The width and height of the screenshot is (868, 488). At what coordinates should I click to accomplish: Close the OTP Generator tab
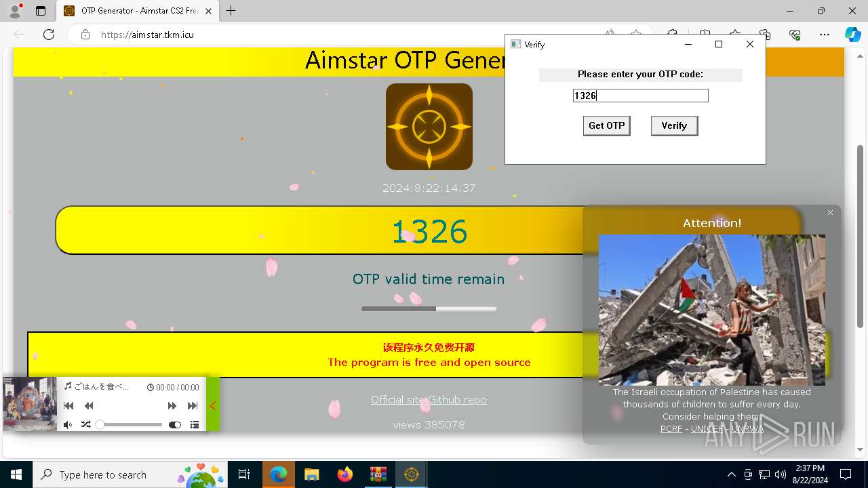208,11
